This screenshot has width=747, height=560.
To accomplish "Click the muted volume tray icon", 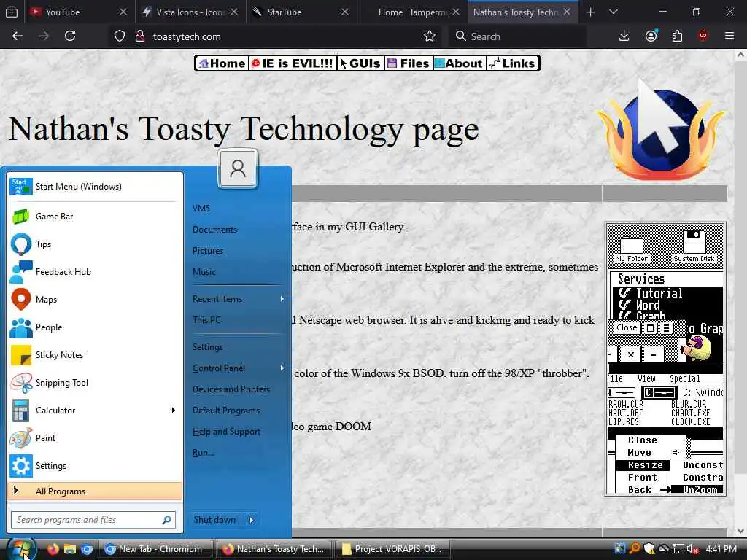I will tap(692, 549).
